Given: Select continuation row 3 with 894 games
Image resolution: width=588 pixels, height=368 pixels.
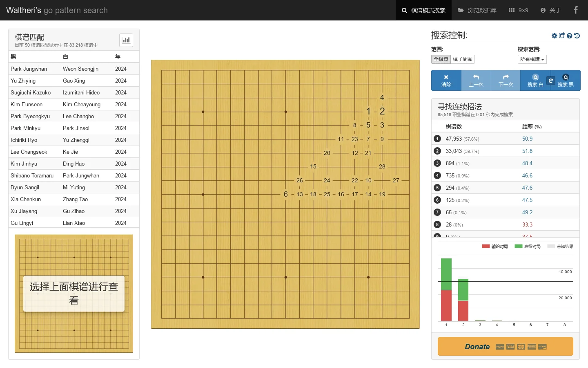Looking at the screenshot, I should tap(506, 163).
